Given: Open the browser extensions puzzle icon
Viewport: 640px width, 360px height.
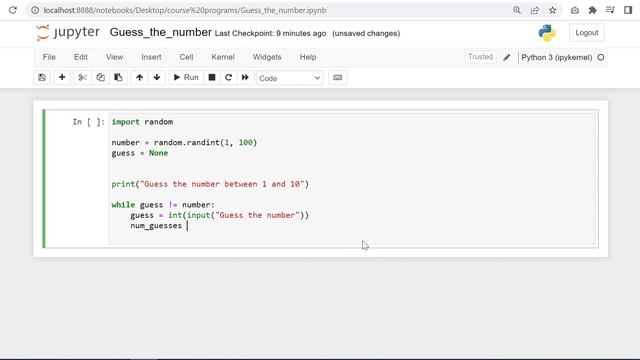Looking at the screenshot, I should [592, 10].
